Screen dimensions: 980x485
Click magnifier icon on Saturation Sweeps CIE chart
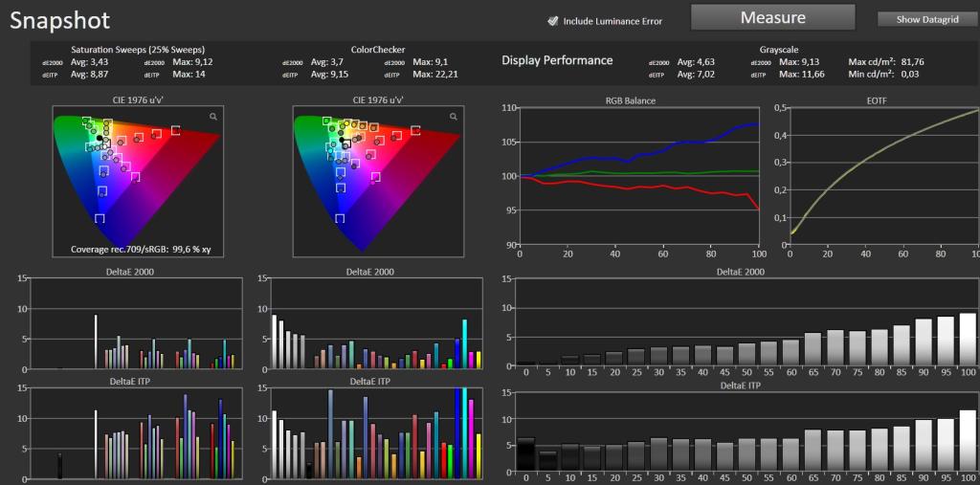(213, 117)
